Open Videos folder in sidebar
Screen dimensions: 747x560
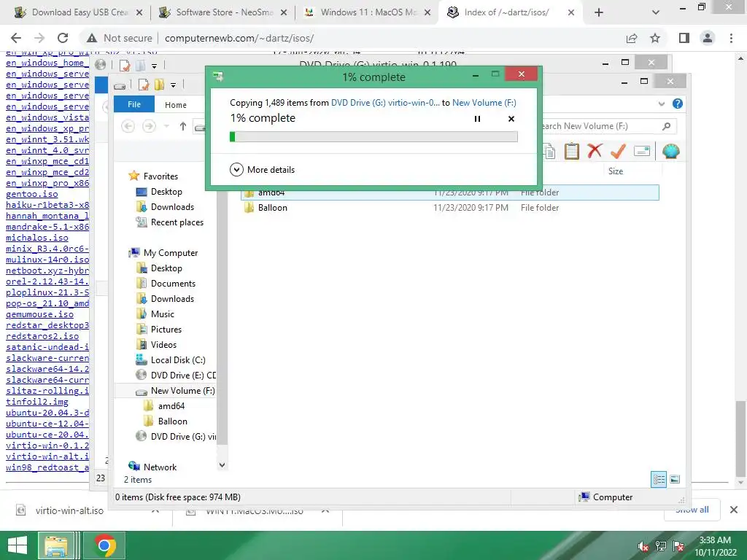(163, 344)
